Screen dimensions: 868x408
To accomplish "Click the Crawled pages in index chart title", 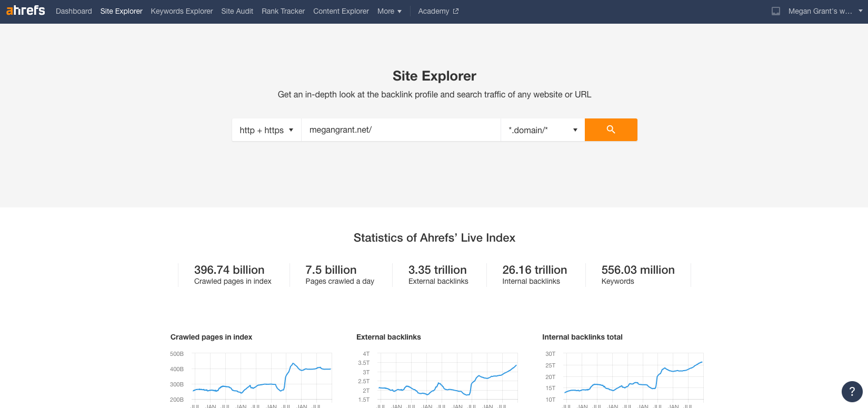I will [211, 337].
